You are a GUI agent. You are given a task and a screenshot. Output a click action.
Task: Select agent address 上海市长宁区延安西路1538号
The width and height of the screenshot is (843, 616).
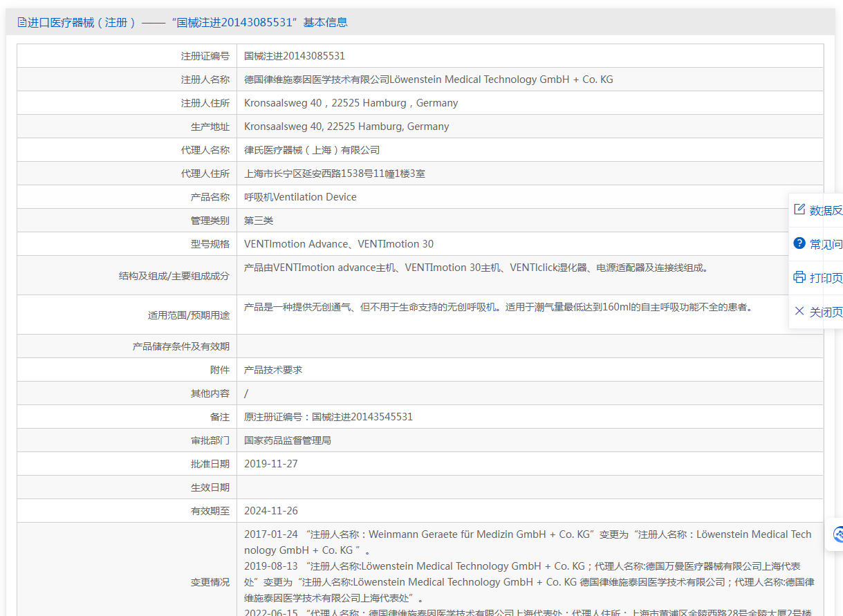[335, 174]
